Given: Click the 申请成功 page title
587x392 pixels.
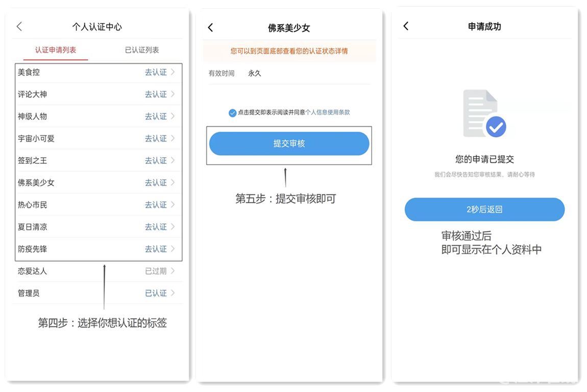Looking at the screenshot, I should click(x=484, y=26).
